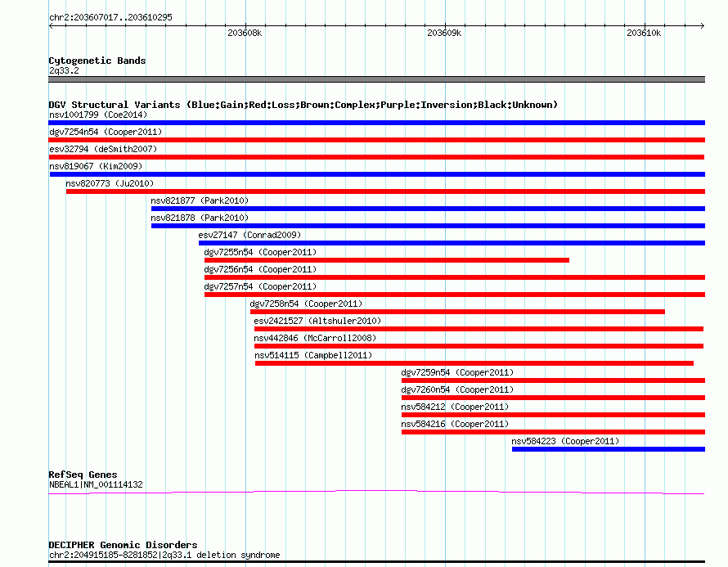This screenshot has width=728, height=567.
Task: Click the 203610k ruler label
Action: [x=644, y=34]
